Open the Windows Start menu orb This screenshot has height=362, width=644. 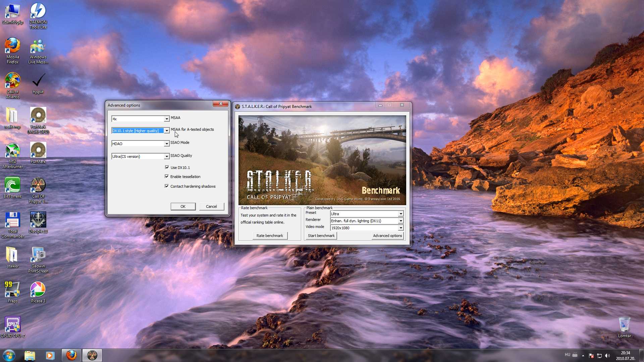click(9, 355)
